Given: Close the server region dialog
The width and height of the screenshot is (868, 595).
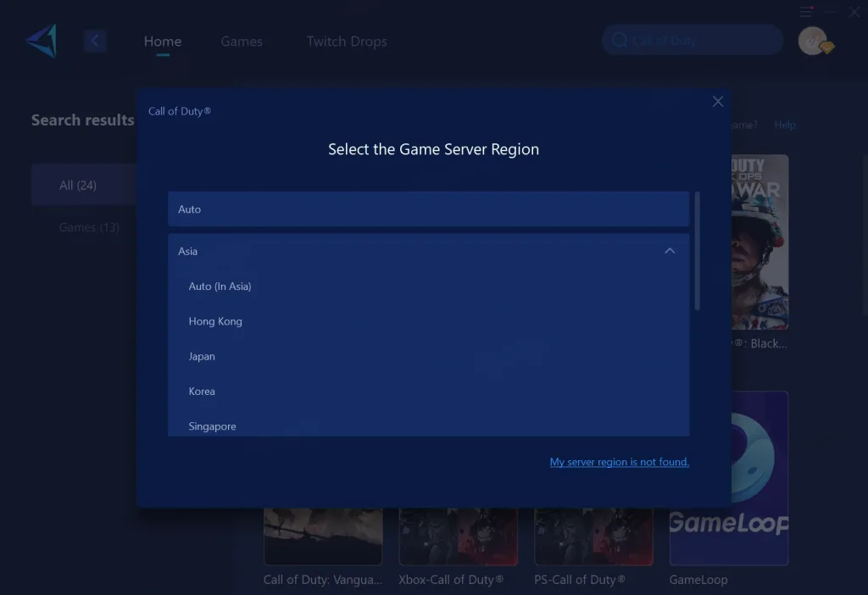Looking at the screenshot, I should click(718, 102).
